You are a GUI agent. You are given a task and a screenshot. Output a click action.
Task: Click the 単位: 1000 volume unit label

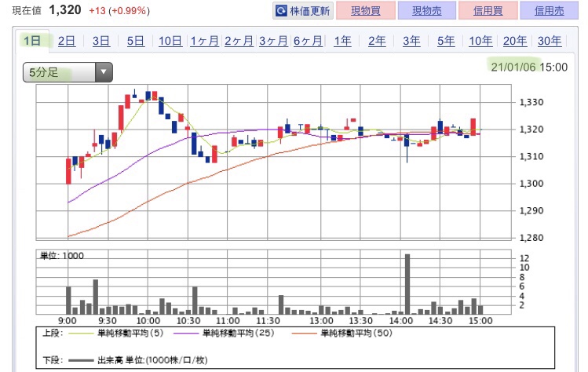[x=62, y=256]
